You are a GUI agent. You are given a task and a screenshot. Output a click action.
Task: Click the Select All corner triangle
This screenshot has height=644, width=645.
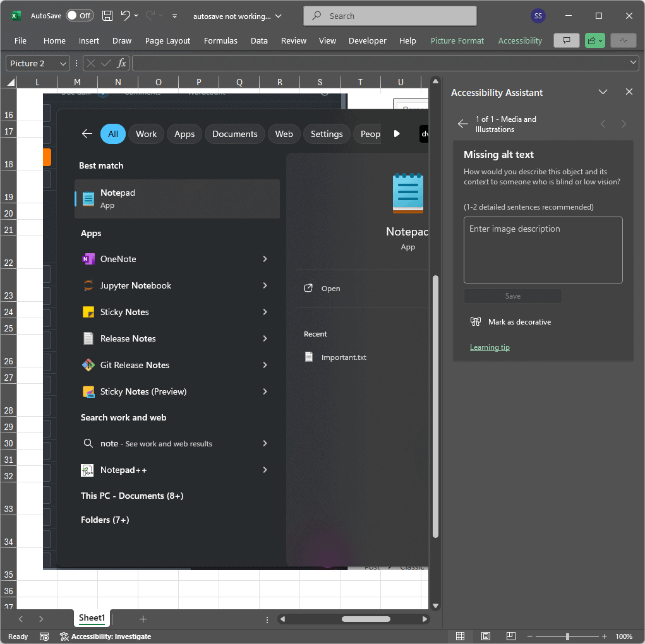[11, 82]
